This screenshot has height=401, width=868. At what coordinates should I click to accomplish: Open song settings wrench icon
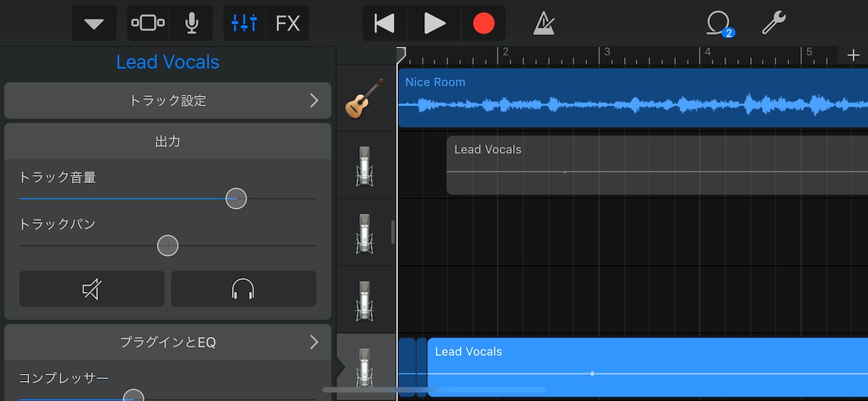[773, 24]
